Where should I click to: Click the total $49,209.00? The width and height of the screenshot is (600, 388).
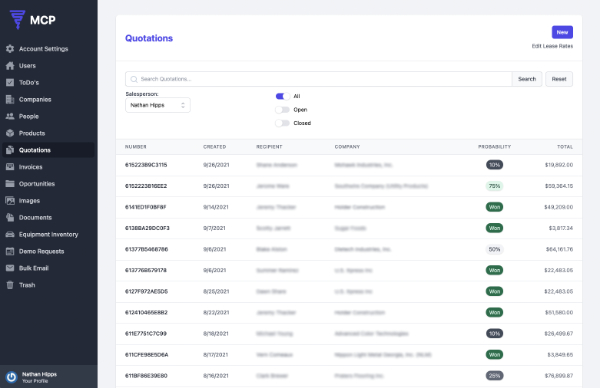click(x=559, y=207)
